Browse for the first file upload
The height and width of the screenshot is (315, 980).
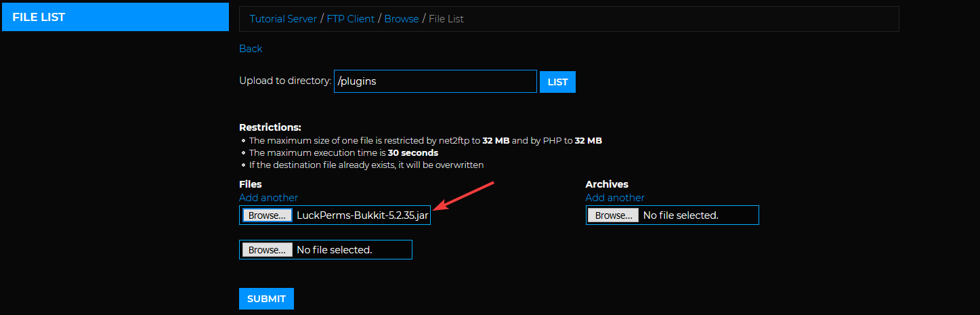(x=267, y=215)
